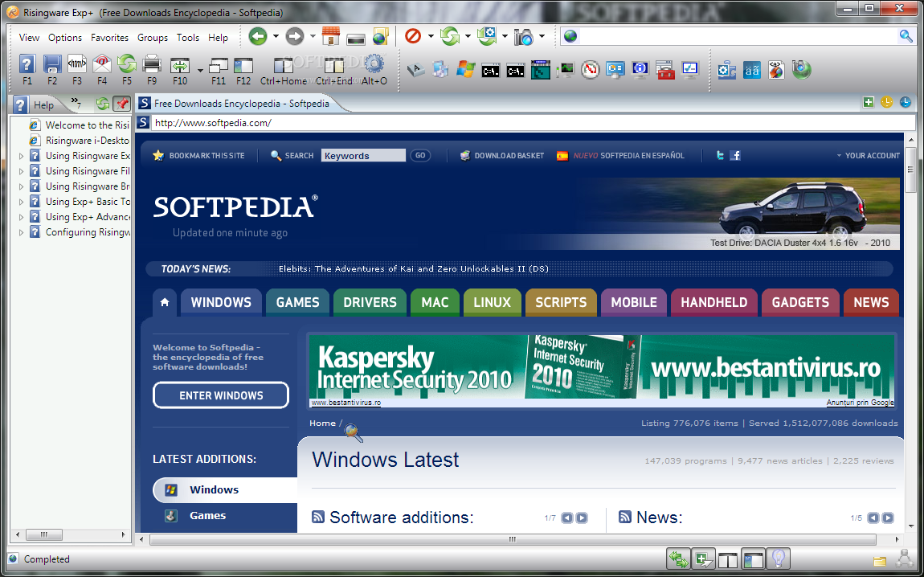The image size is (924, 577).
Task: Click the F12 side panel layout icon
Action: (243, 65)
